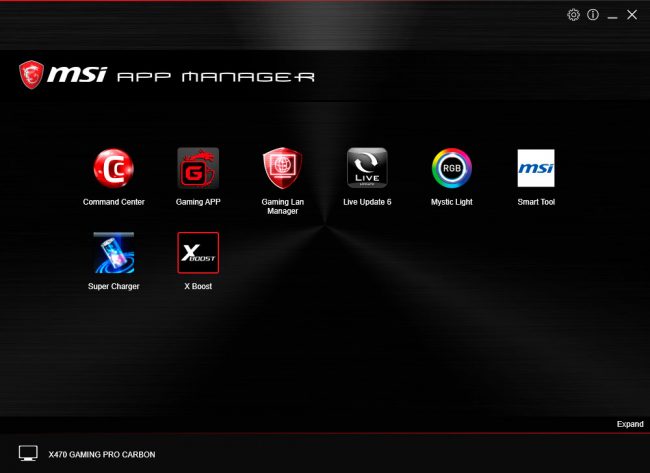The image size is (650, 473).
Task: Click the monitor icon beside the motherboard name
Action: click(28, 454)
